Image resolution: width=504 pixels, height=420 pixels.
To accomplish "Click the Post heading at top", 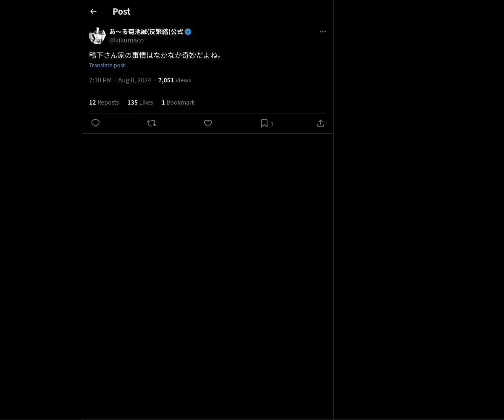I will coord(121,11).
